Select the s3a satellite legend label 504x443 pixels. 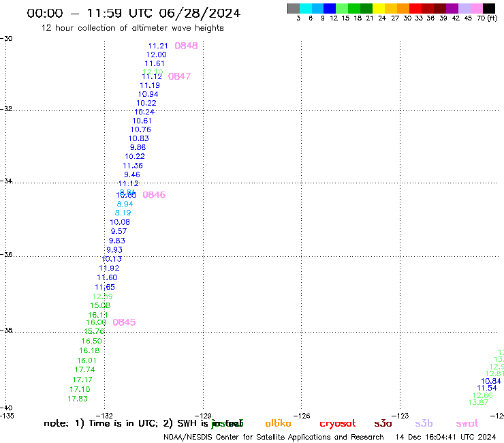(x=383, y=423)
